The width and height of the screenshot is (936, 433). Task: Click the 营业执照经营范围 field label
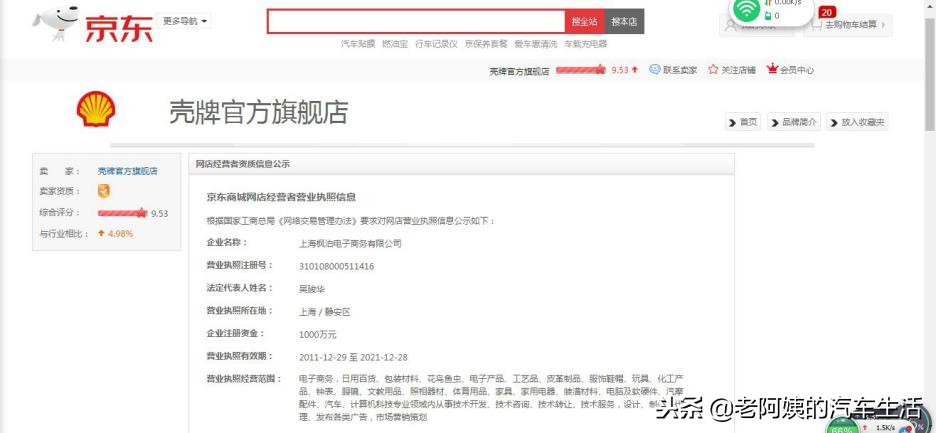click(x=243, y=379)
